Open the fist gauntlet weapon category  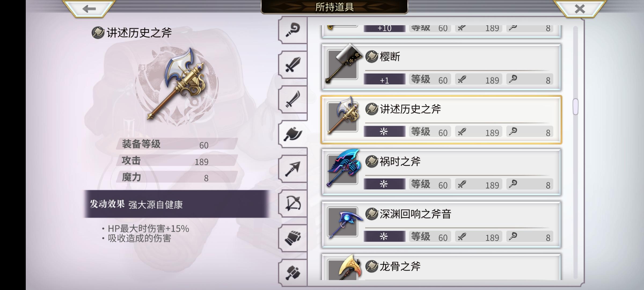tap(293, 238)
